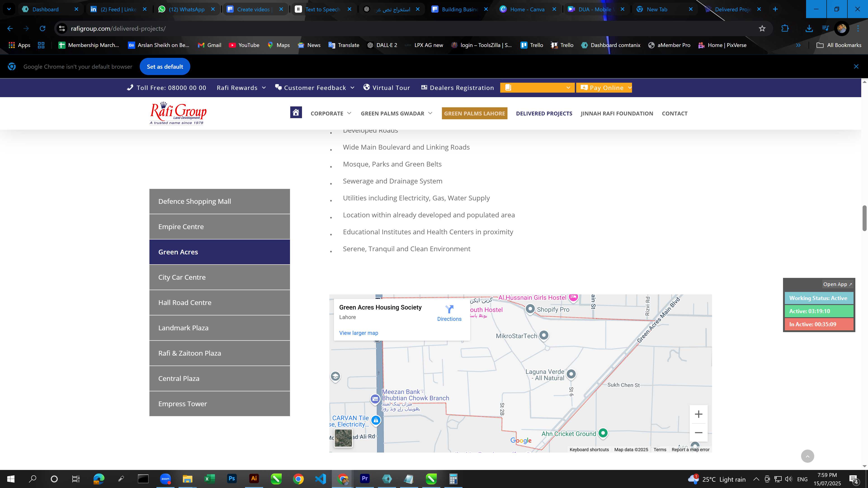Open Visual Studio Code from taskbar
The width and height of the screenshot is (868, 488).
321,479
